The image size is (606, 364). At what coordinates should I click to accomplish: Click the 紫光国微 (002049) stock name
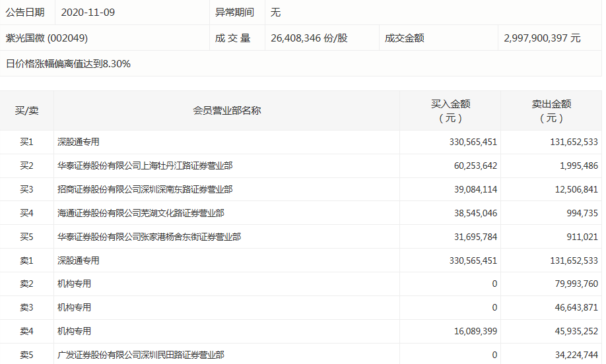click(47, 38)
